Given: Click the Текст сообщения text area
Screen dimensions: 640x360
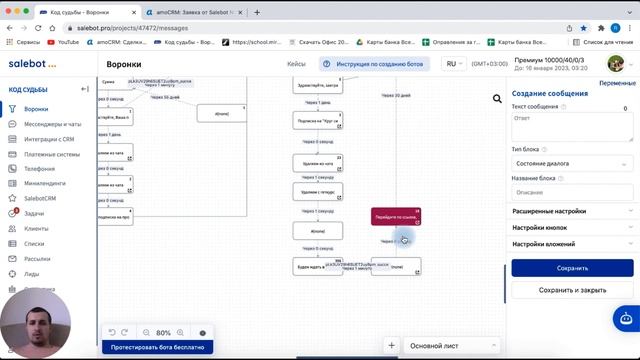Looking at the screenshot, I should click(x=572, y=127).
